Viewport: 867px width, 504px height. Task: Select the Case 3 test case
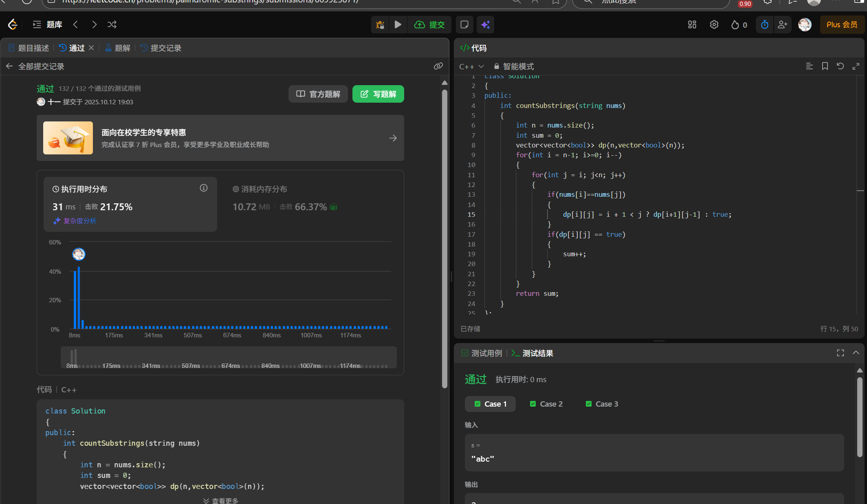602,404
